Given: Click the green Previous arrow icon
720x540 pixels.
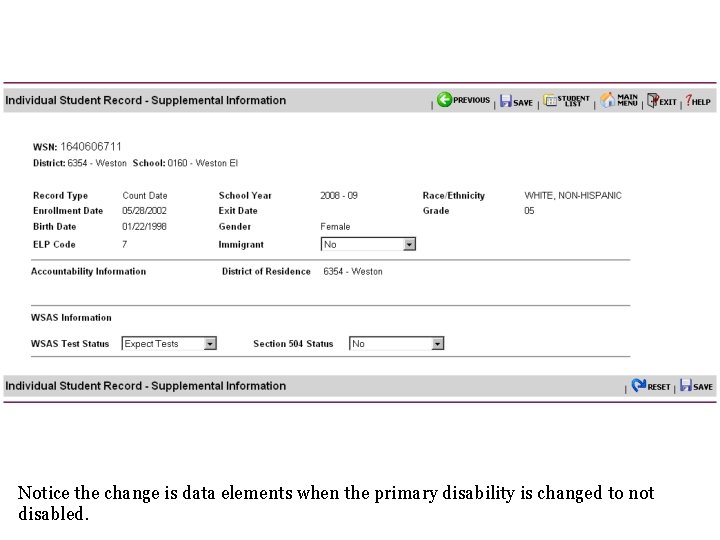Looking at the screenshot, I should pos(444,99).
